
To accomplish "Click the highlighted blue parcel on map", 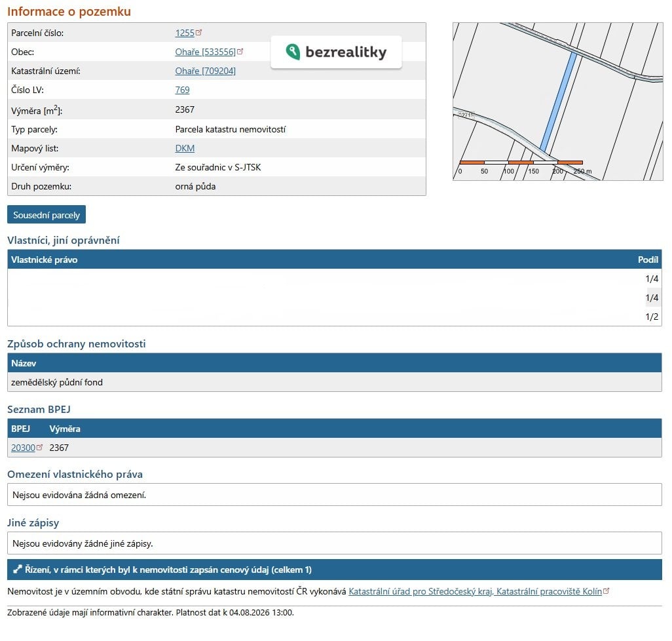I will 558,103.
